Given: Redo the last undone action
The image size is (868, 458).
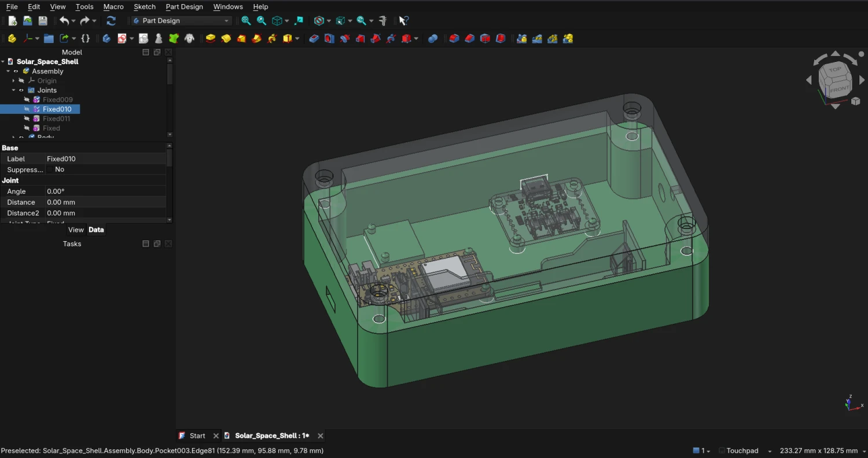Looking at the screenshot, I should click(84, 21).
